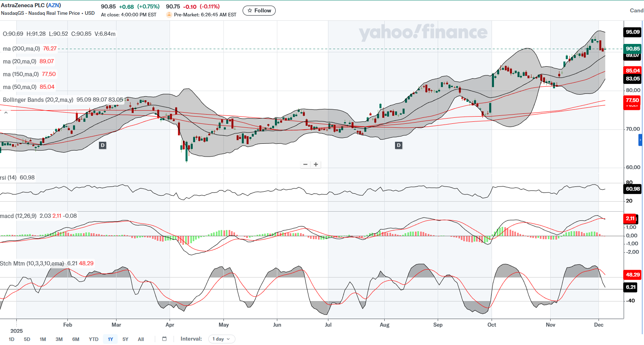Screen dimensions: 644x345
Task: Select the 3M range
Action: 59,339
